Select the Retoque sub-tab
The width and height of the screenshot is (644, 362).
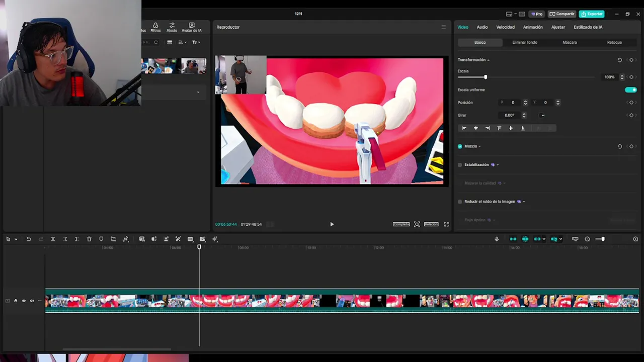coord(614,42)
